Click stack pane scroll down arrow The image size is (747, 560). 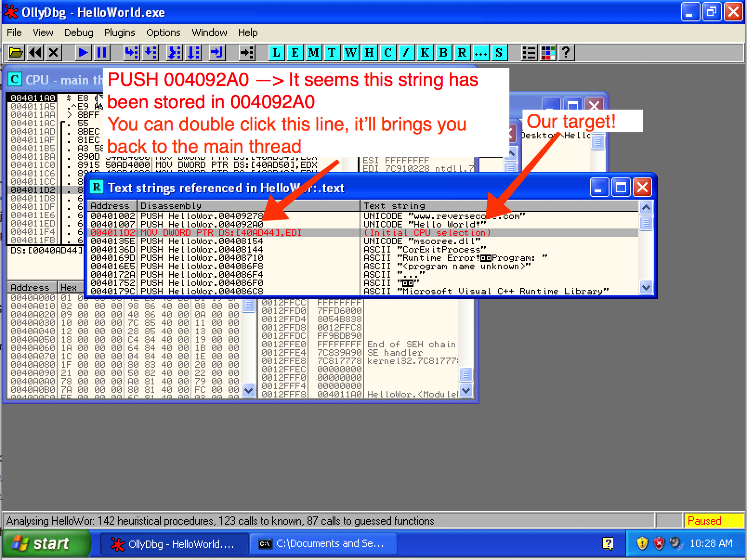coord(466,390)
